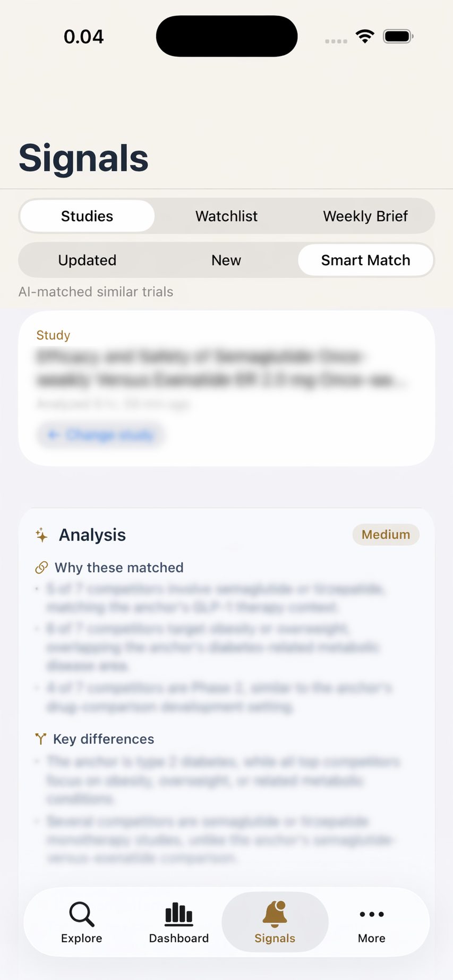The height and width of the screenshot is (980, 453).
Task: Open Explore via the magnifier icon
Action: [81, 915]
